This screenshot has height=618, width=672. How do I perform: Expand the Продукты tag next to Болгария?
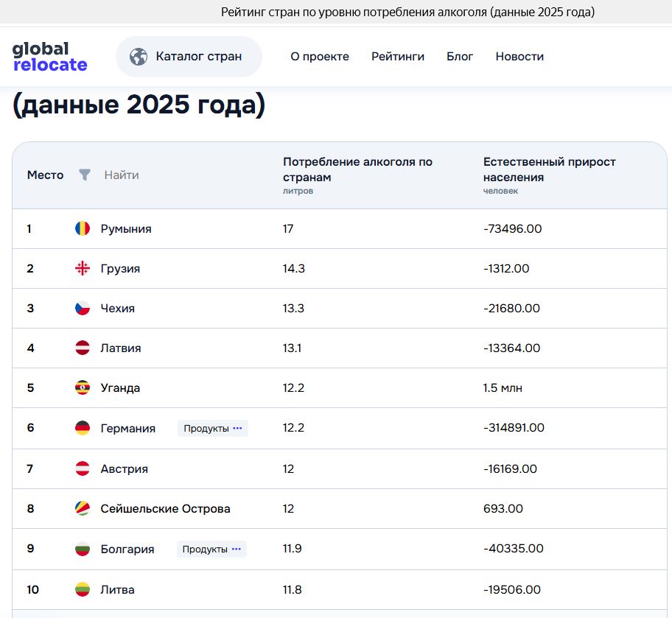[211, 549]
